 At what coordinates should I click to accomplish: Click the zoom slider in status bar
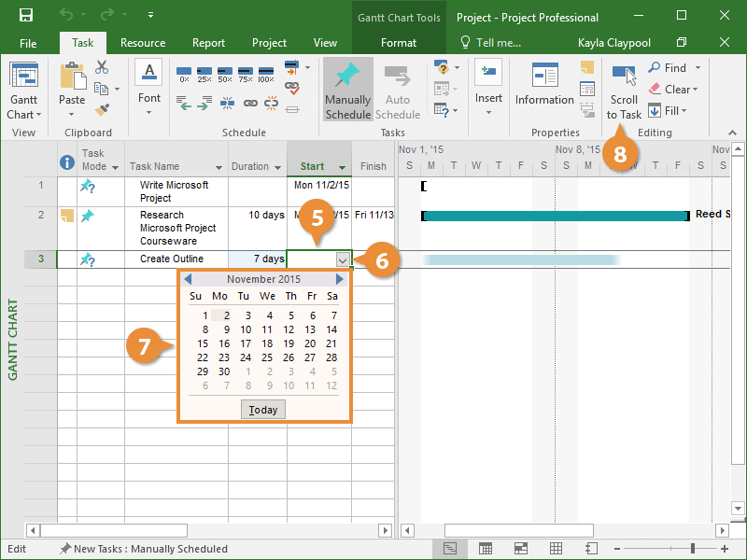pyautogui.click(x=693, y=549)
